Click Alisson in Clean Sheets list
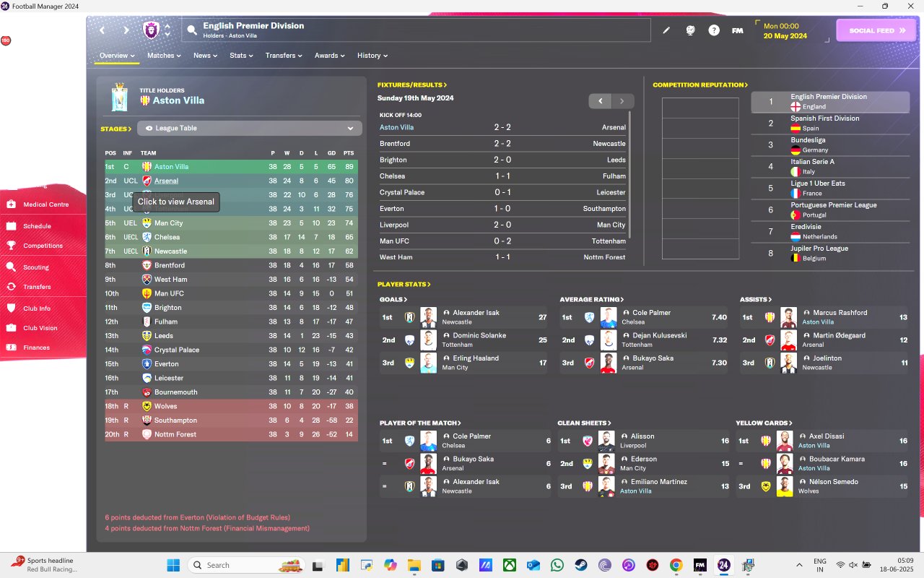The width and height of the screenshot is (924, 578). click(642, 436)
